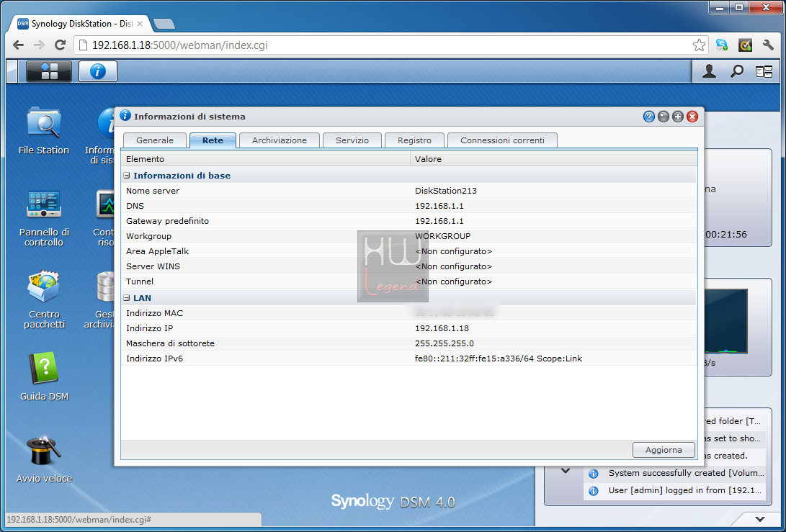The image size is (786, 532).
Task: Open Pannello di controllo desktop icon
Action: coord(44,218)
